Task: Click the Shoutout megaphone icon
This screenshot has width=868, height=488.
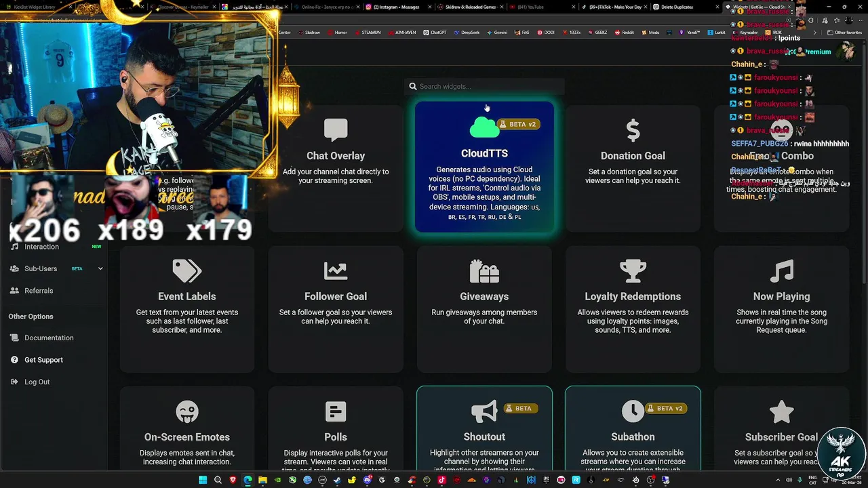Action: tap(484, 411)
